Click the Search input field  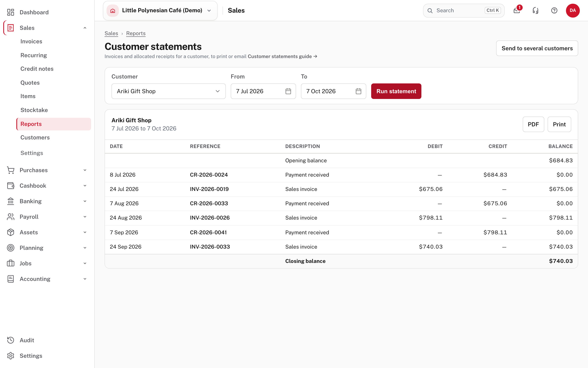tap(464, 10)
